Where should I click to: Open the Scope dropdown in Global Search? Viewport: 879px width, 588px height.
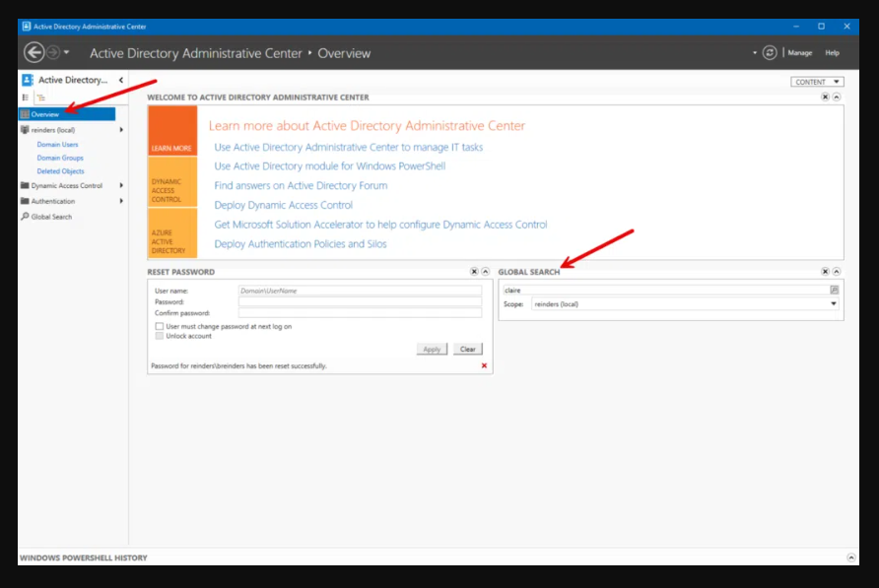point(834,304)
